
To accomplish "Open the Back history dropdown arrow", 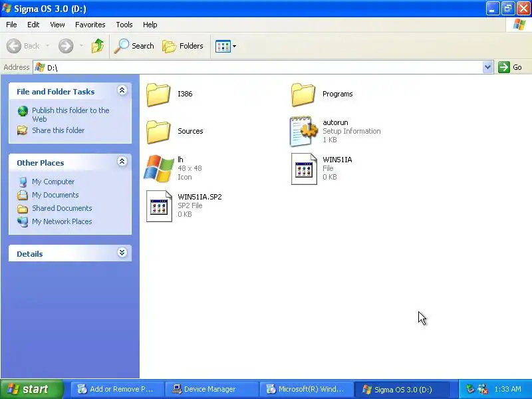I will 47,46.
